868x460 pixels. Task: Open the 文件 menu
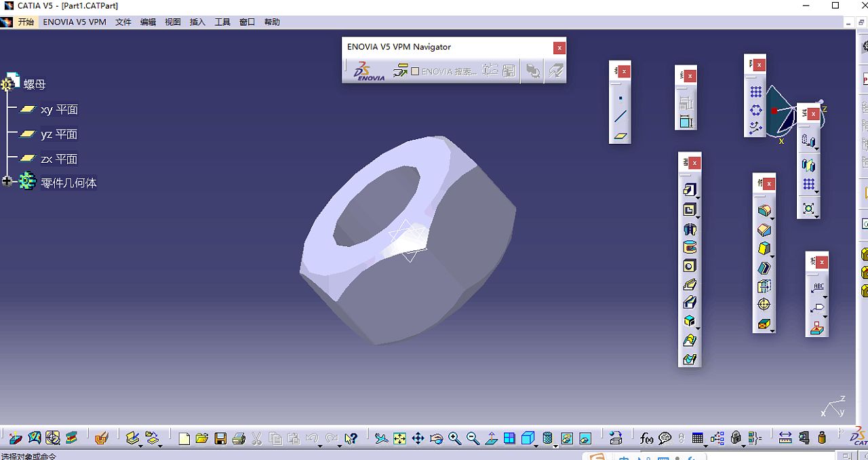123,22
